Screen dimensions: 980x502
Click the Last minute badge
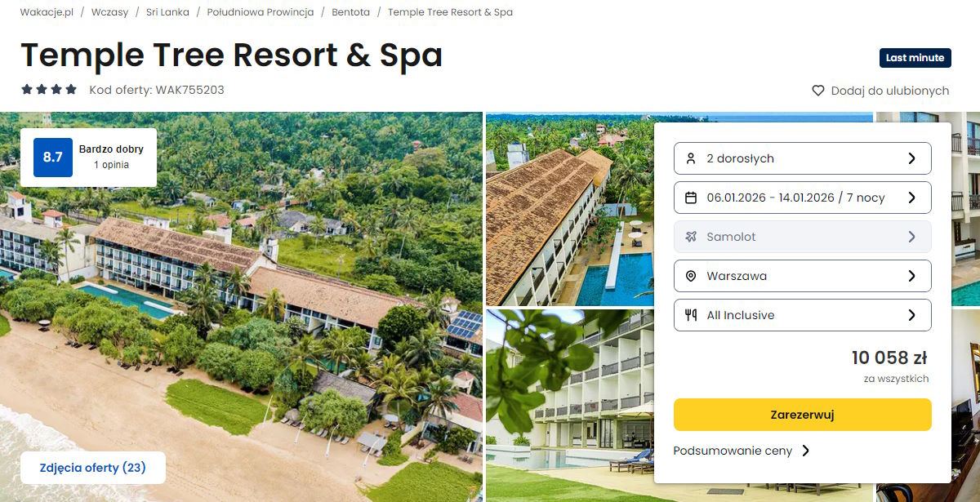pyautogui.click(x=915, y=58)
